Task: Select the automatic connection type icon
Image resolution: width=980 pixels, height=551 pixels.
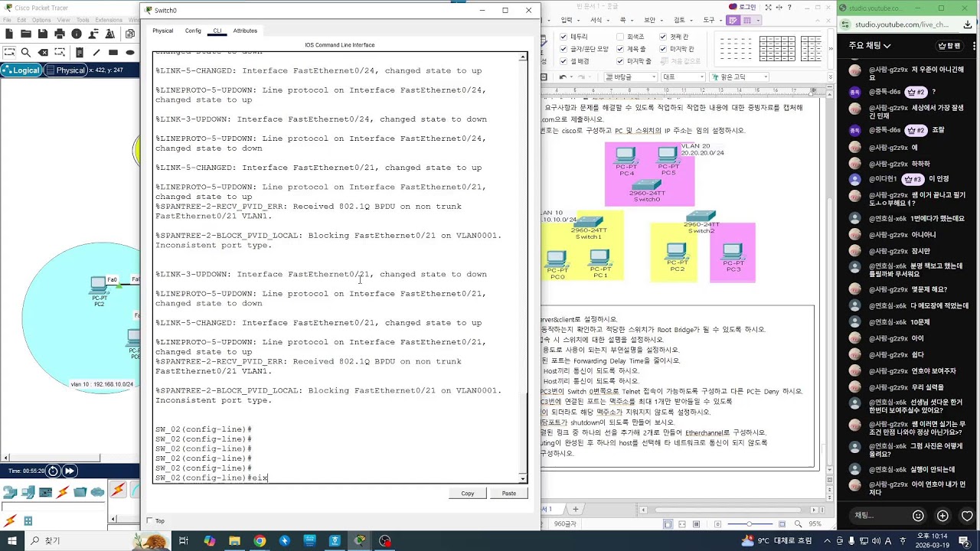Action: point(118,491)
